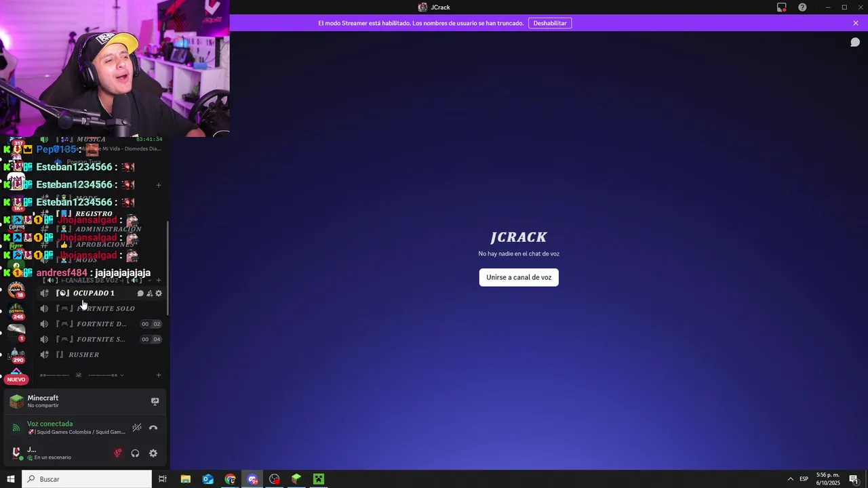Open Minecraft creeper taskbar icon
This screenshot has height=488, width=868.
click(x=319, y=479)
